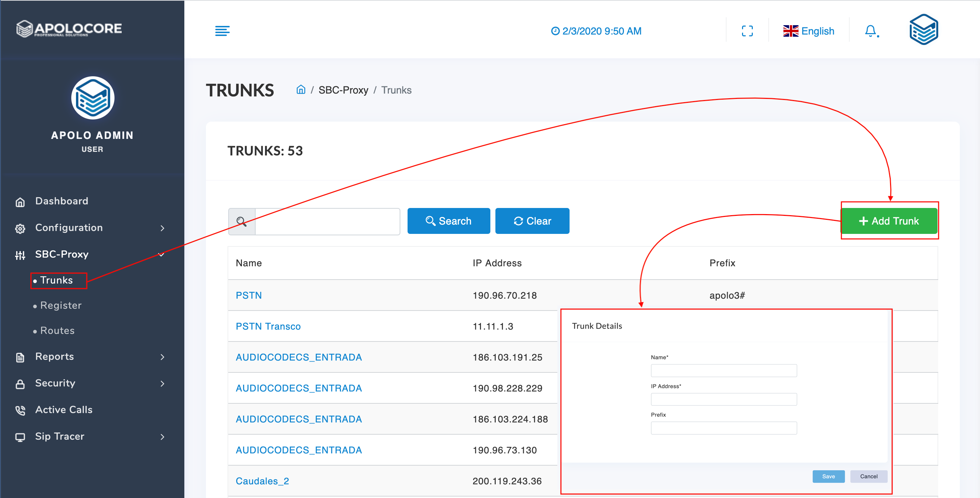Click the Security lock icon
The image size is (980, 498).
click(20, 384)
